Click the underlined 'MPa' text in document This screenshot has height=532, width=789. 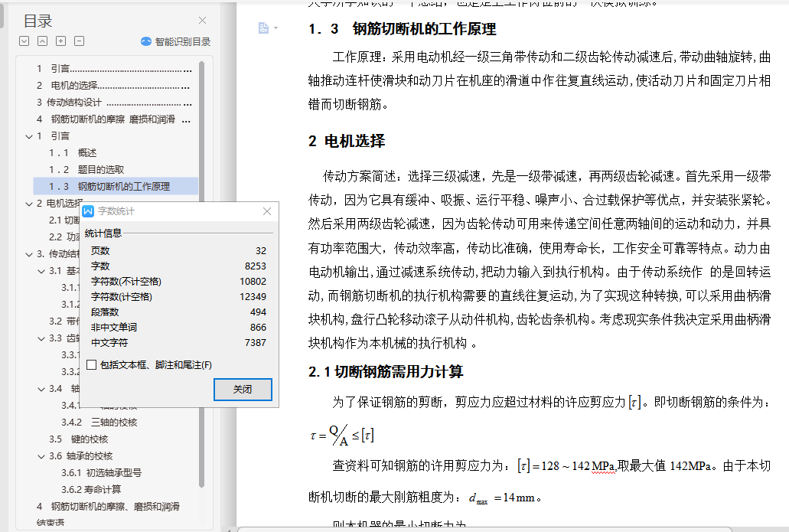coord(603,467)
